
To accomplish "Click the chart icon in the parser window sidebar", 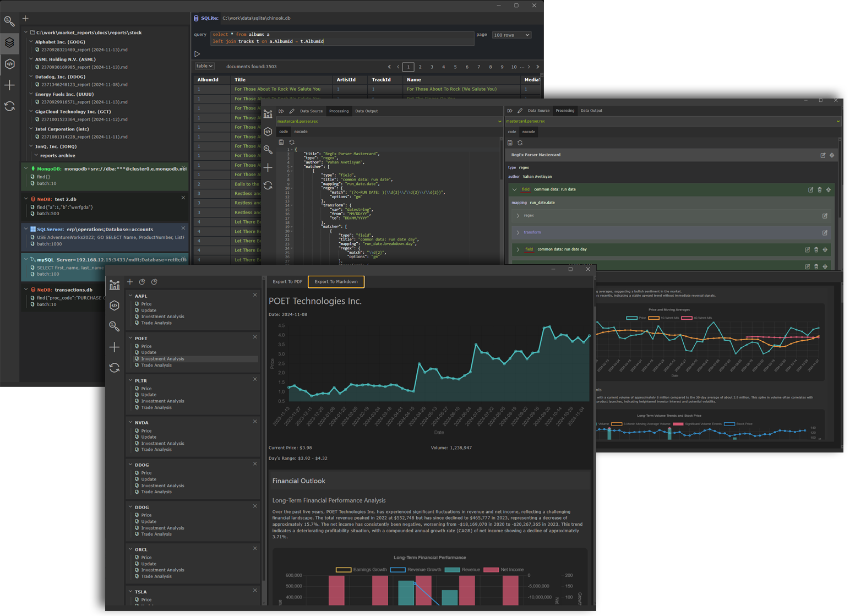I will pos(268,114).
